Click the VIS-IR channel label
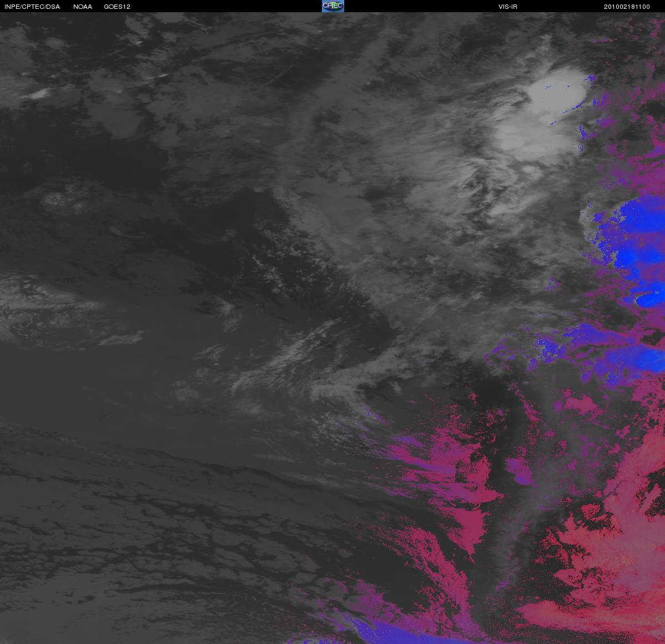Screen dimensions: 665x644 tap(508, 7)
